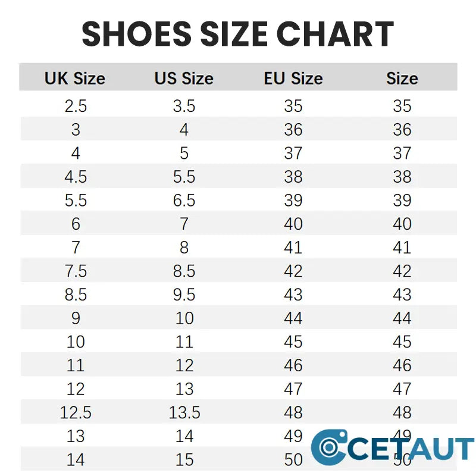Select the EU Size column header

[x=293, y=79]
